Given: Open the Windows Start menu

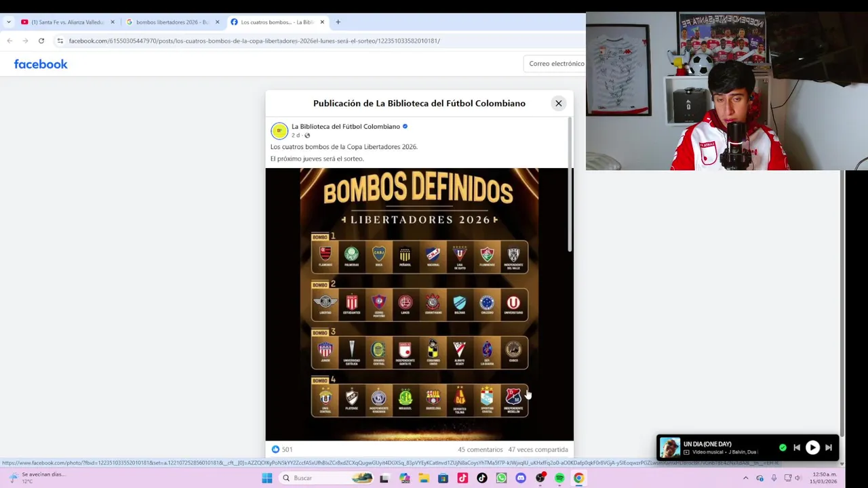Looking at the screenshot, I should pos(267,478).
